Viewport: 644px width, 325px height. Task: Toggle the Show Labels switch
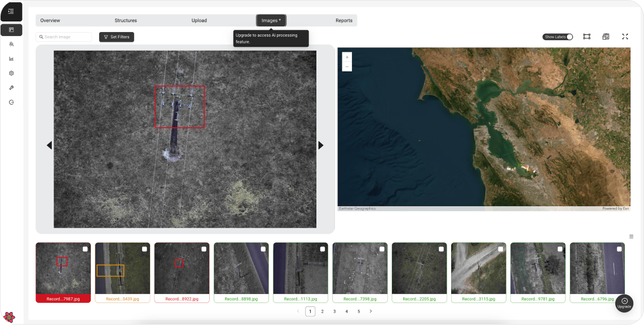pos(569,37)
